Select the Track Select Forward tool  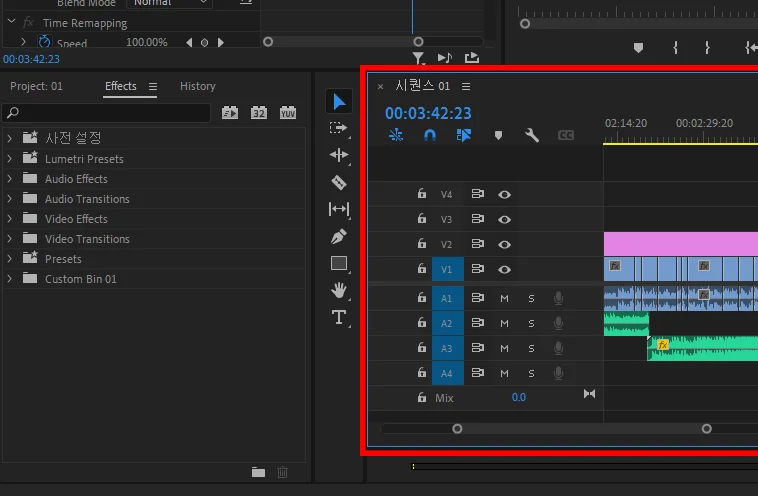(338, 128)
